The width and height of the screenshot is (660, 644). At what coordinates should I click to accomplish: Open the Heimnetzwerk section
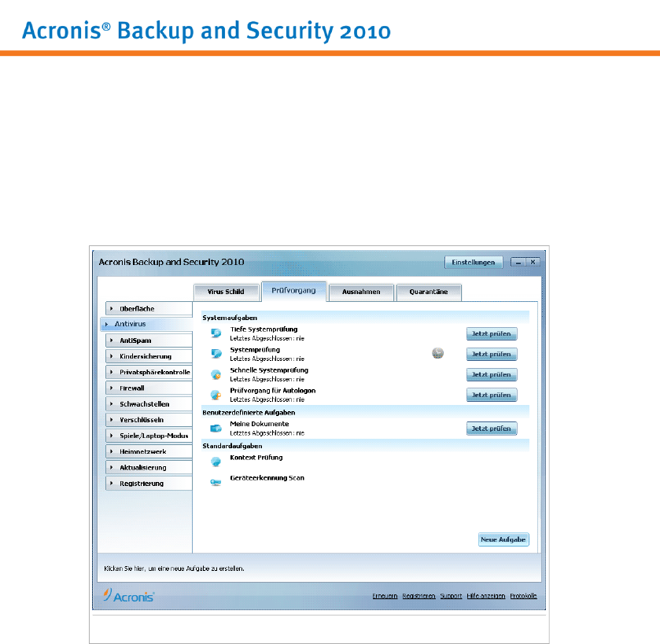tap(149, 451)
